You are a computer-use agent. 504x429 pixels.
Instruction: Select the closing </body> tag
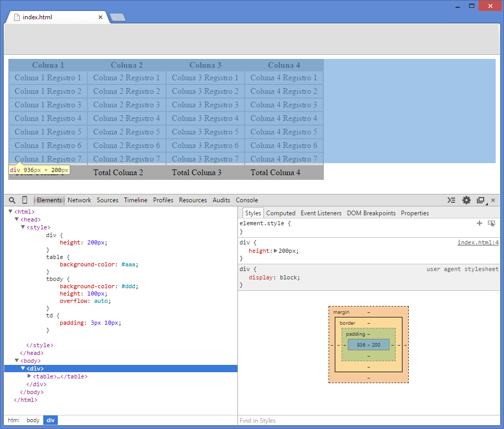pos(31,392)
